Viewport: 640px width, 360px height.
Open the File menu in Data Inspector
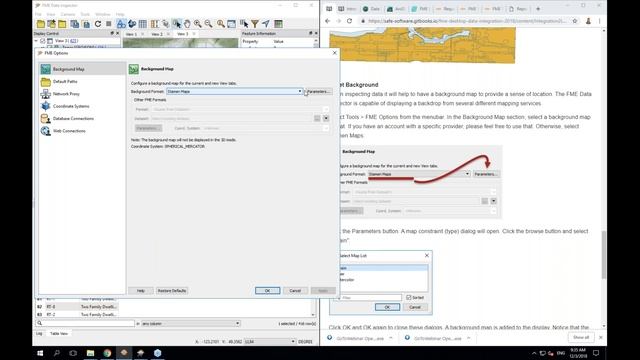pos(38,14)
